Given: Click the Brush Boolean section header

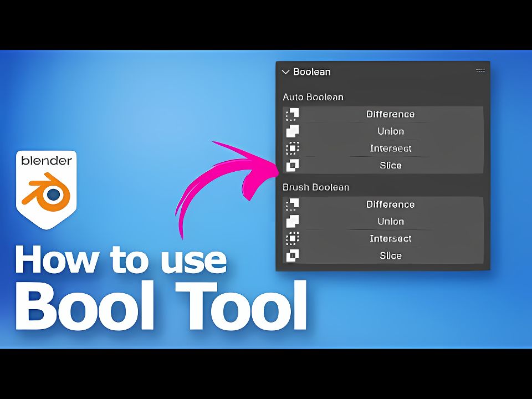Looking at the screenshot, I should tap(315, 187).
